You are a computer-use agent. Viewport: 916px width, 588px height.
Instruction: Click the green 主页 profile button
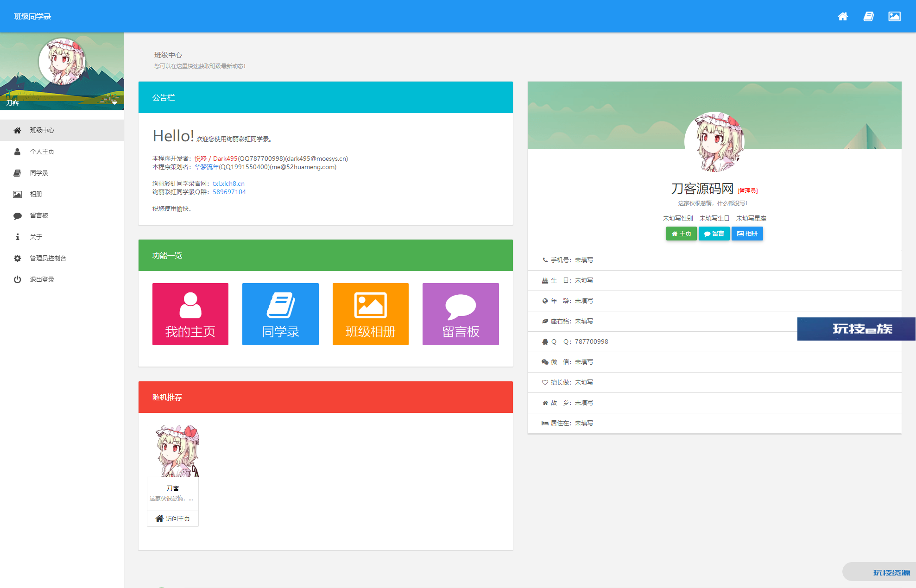click(681, 234)
